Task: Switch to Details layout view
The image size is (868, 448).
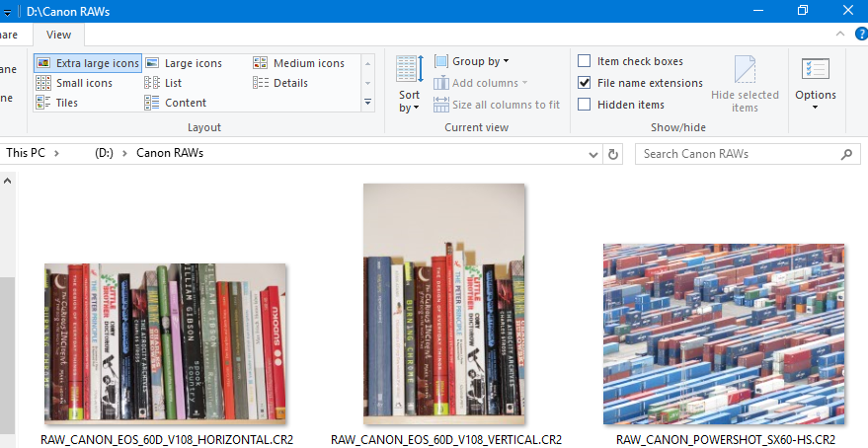Action: [x=280, y=83]
